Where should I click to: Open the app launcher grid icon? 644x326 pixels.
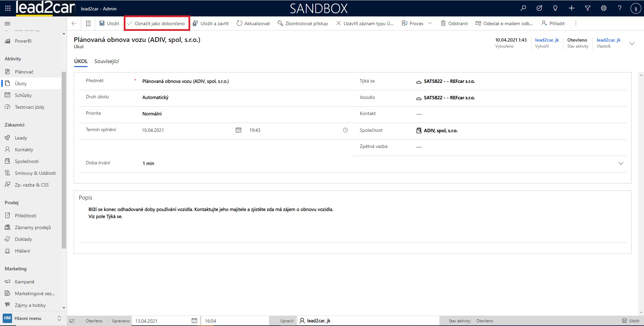click(x=8, y=8)
